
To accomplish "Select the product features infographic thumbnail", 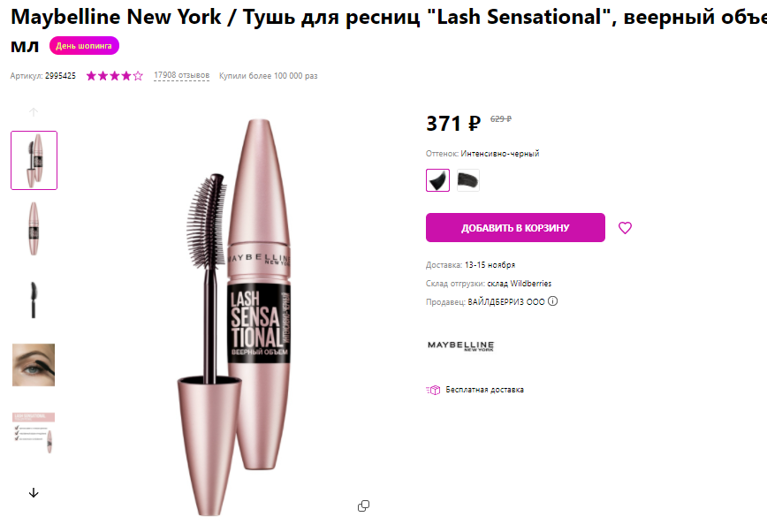I will [34, 433].
